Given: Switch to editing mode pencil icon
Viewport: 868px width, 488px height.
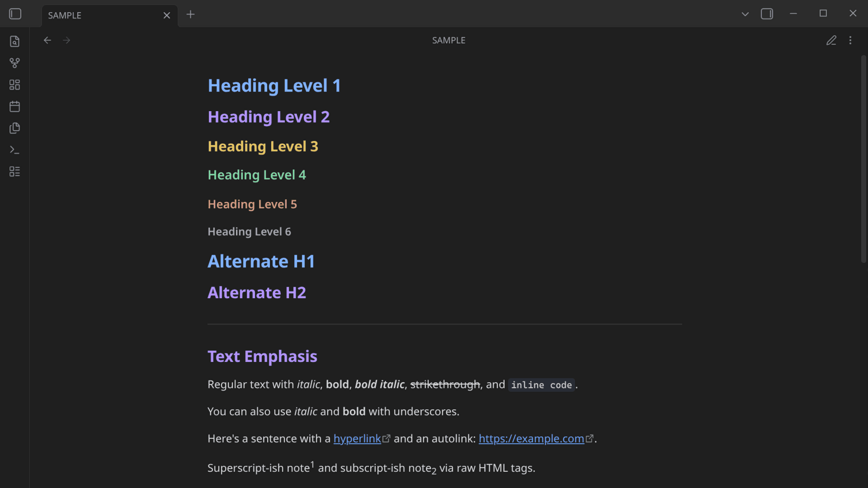Looking at the screenshot, I should 831,40.
